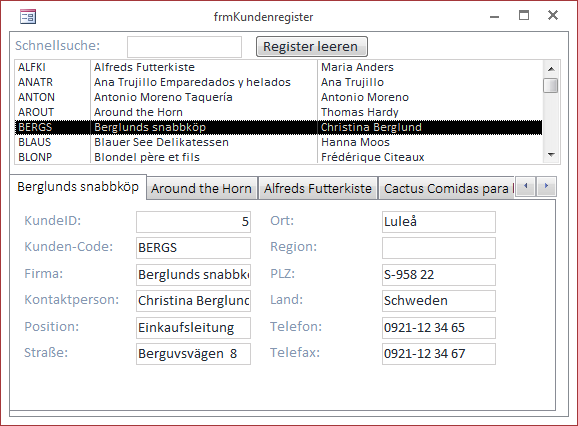Click contact name Hanna Moos
The width and height of the screenshot is (578, 426).
tap(355, 142)
